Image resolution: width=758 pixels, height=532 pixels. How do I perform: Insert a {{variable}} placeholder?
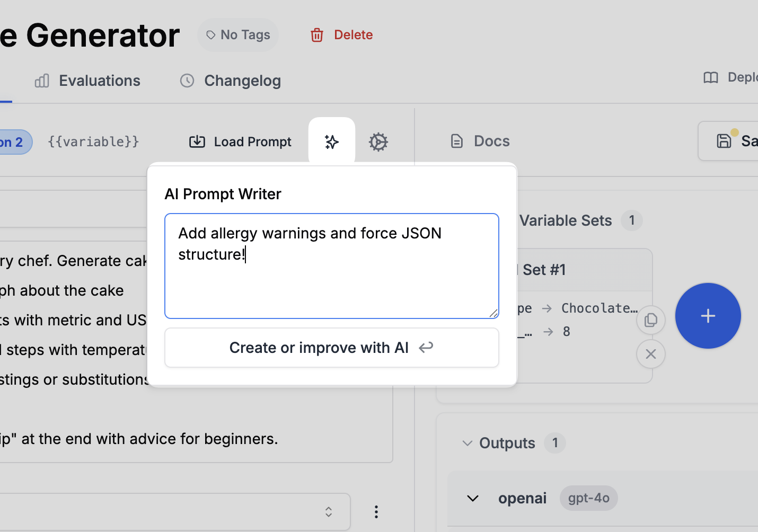pos(93,141)
